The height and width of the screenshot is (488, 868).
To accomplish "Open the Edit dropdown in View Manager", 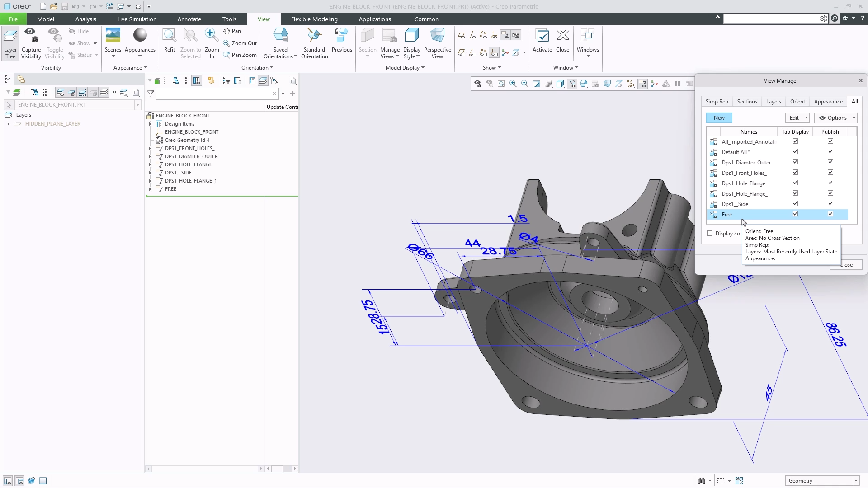I will click(797, 117).
